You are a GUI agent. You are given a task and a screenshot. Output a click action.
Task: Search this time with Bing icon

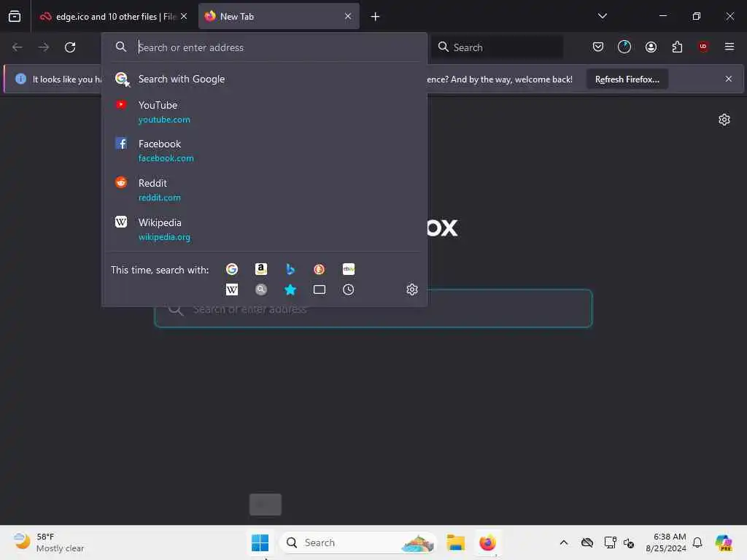point(290,270)
